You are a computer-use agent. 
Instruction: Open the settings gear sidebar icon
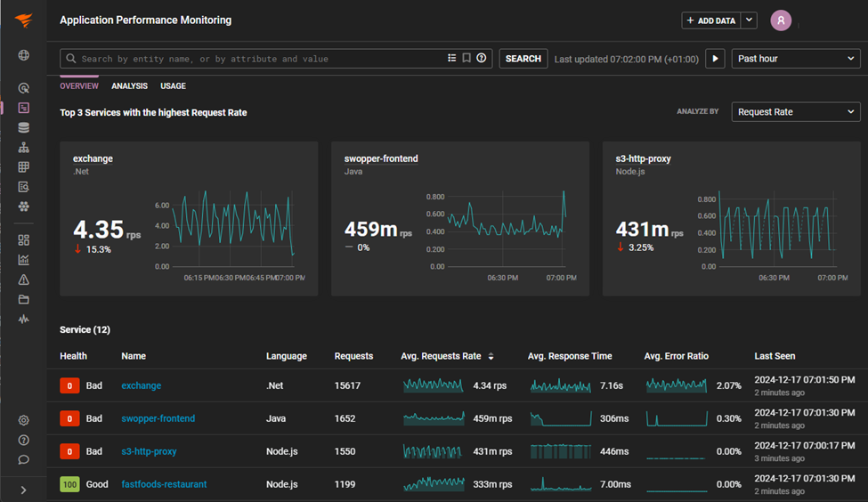(23, 421)
